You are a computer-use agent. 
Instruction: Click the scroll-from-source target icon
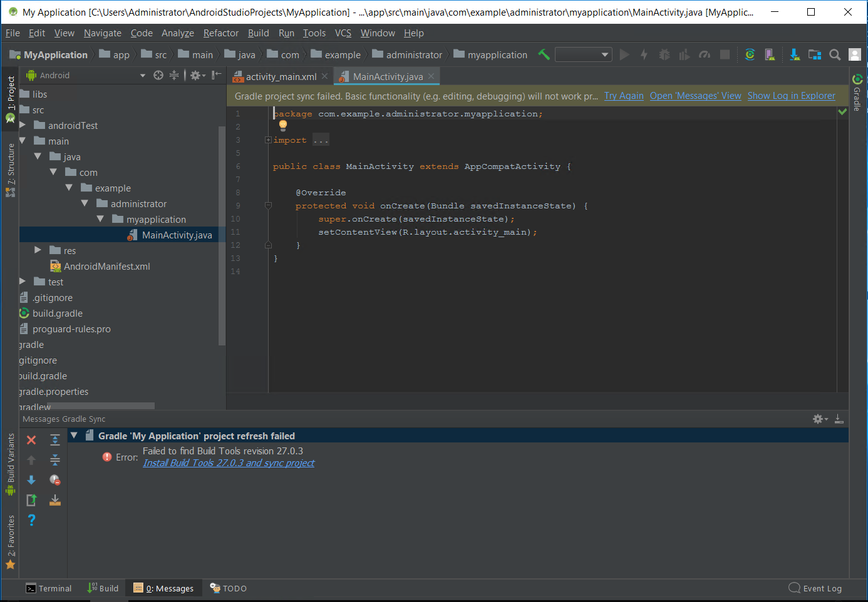pos(158,75)
